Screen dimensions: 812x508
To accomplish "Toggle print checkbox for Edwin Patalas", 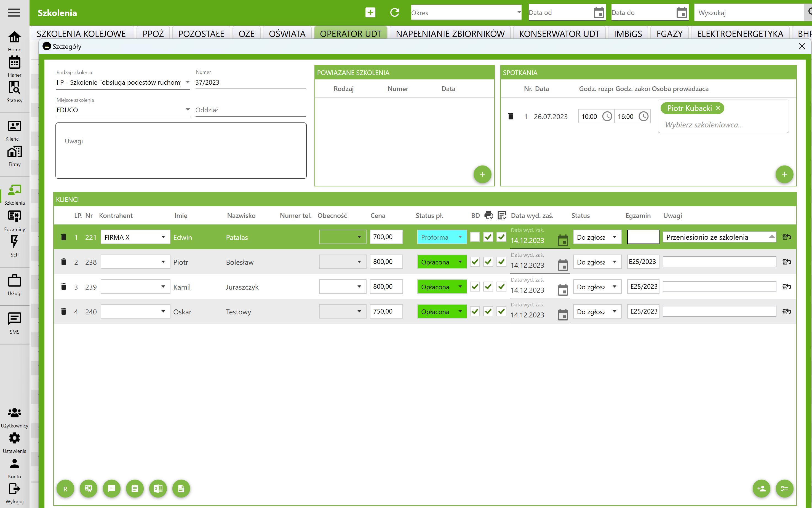I will pyautogui.click(x=488, y=237).
